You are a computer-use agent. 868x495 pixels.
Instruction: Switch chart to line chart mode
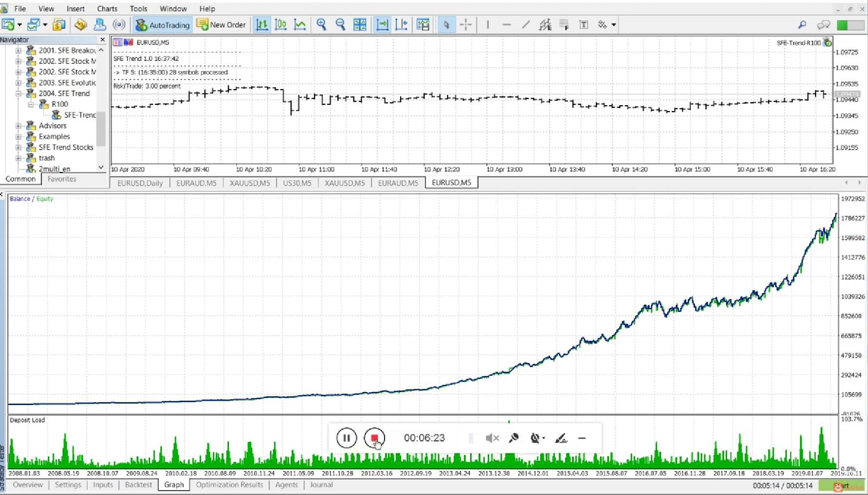click(x=300, y=24)
